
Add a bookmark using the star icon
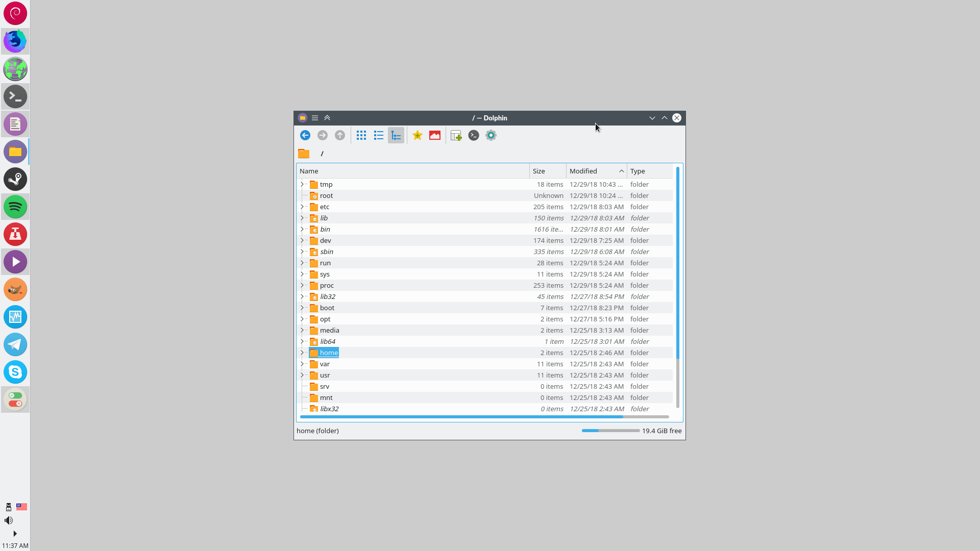coord(418,135)
